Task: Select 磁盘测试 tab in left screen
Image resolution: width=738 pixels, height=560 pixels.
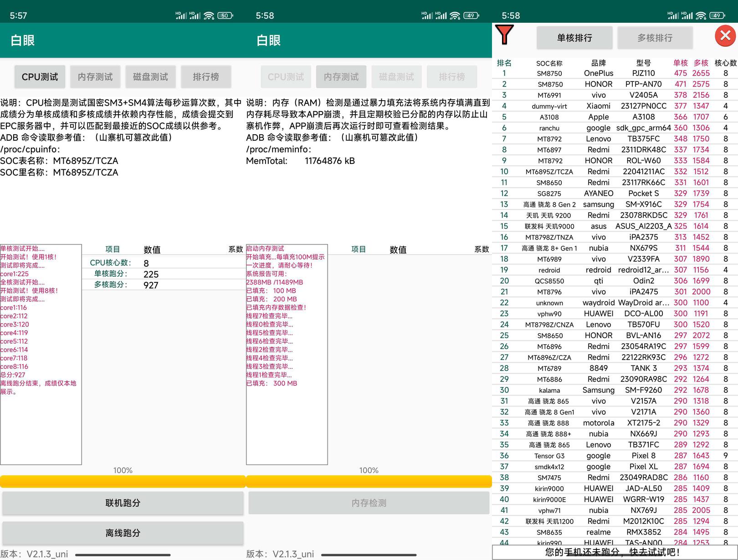Action: point(150,77)
